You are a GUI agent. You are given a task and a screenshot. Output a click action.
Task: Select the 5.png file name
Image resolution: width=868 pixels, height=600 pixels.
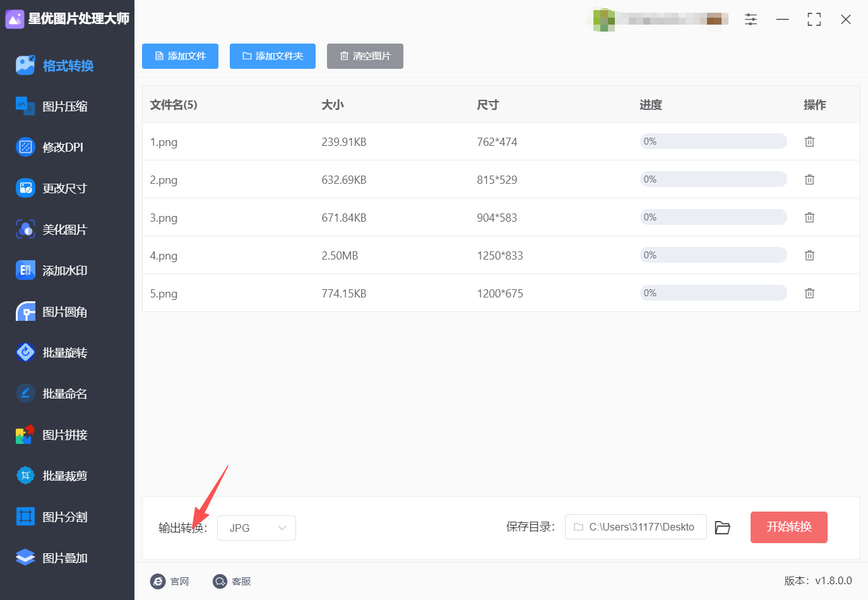click(x=163, y=294)
